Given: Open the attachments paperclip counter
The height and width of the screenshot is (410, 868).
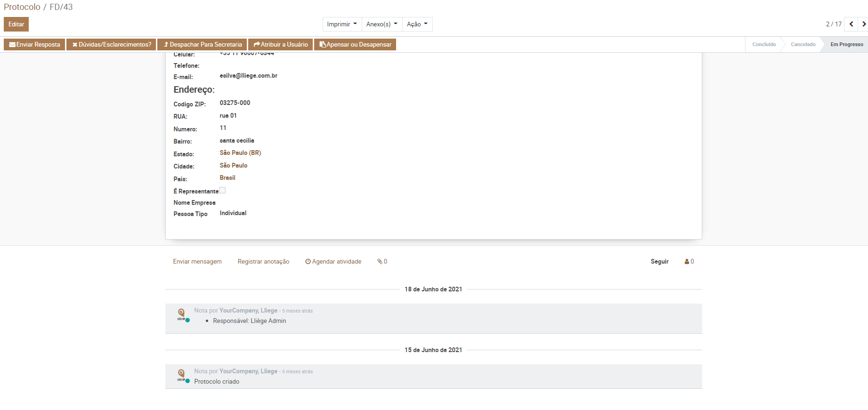Looking at the screenshot, I should (382, 262).
